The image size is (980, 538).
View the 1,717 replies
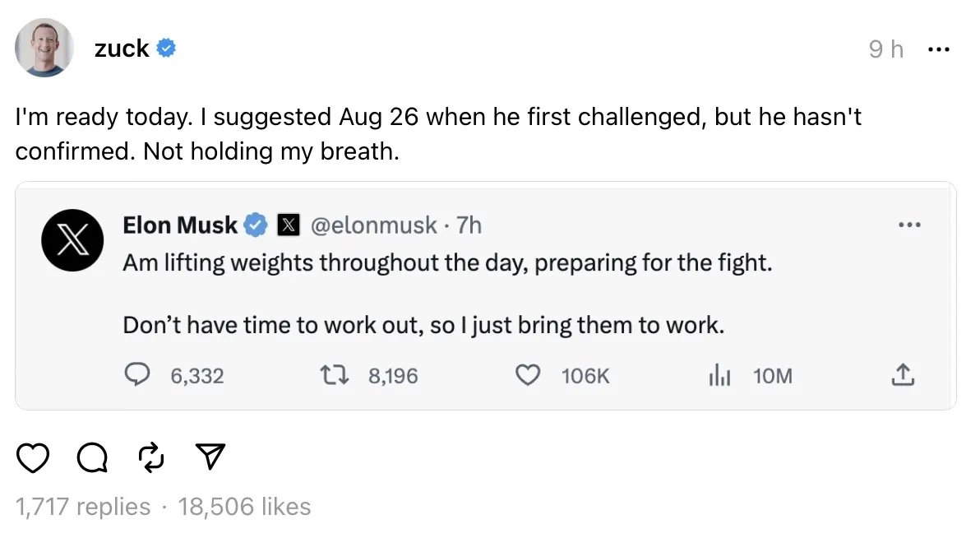83,507
